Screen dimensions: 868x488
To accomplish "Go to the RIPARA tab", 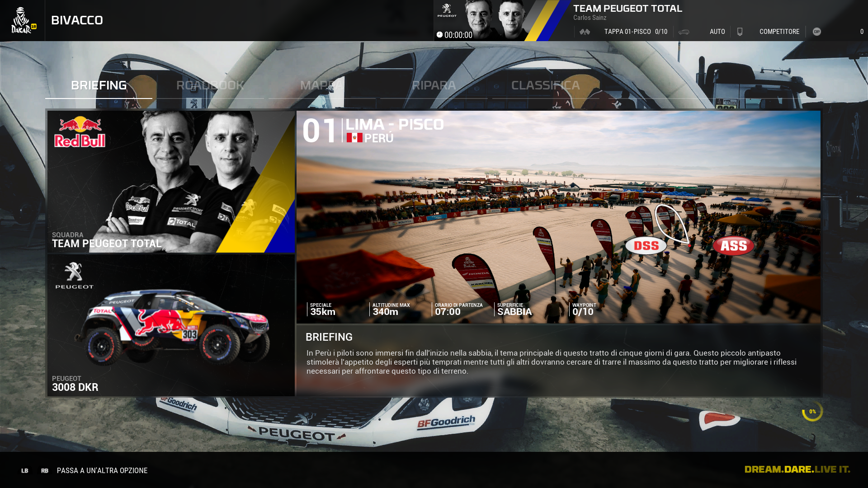I will pyautogui.click(x=434, y=85).
